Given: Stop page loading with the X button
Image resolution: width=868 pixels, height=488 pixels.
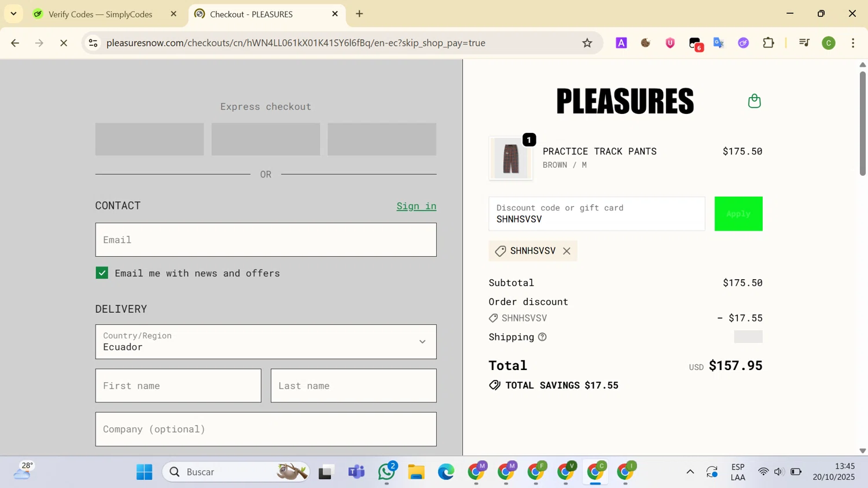Looking at the screenshot, I should (64, 43).
